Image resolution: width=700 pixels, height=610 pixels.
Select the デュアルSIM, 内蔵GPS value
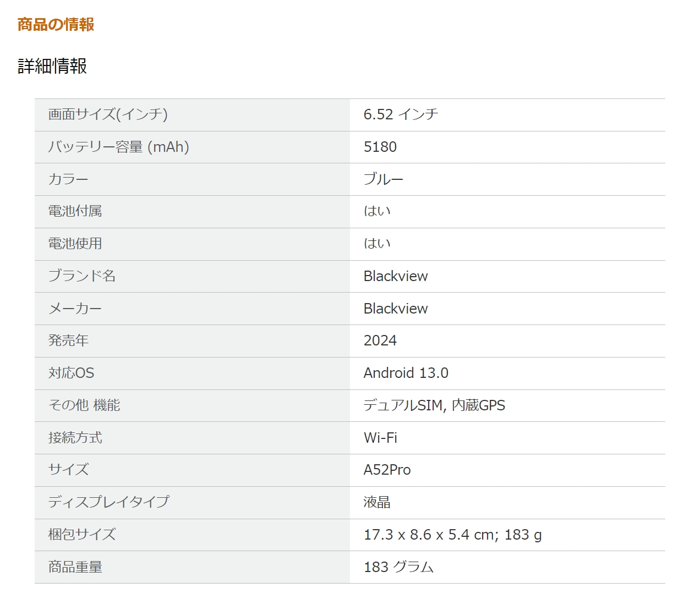pyautogui.click(x=434, y=405)
